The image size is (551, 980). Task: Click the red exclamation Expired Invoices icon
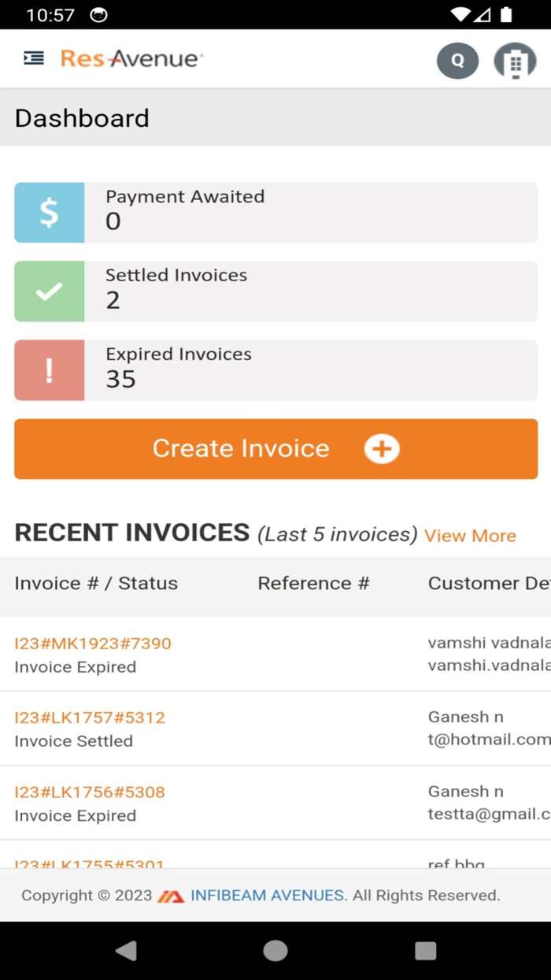point(49,369)
